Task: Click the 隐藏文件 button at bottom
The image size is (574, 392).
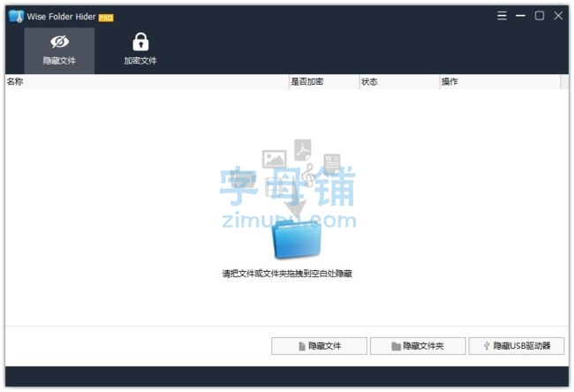Action: tap(319, 346)
